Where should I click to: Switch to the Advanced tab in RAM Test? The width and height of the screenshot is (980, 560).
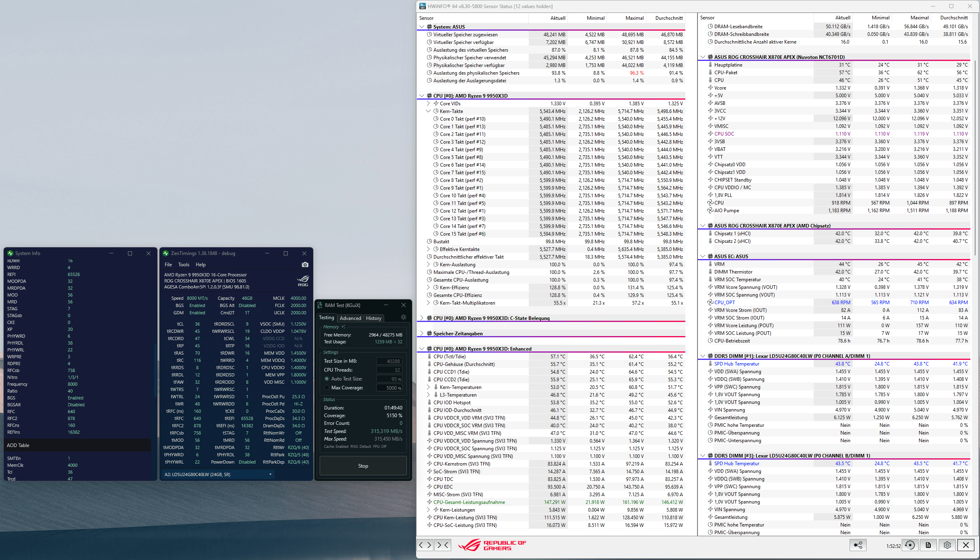(350, 318)
